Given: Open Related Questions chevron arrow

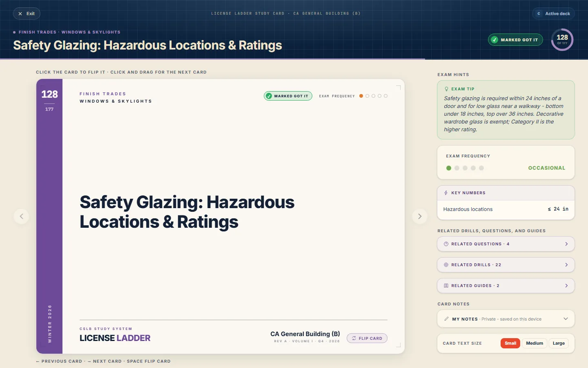Looking at the screenshot, I should tap(566, 244).
